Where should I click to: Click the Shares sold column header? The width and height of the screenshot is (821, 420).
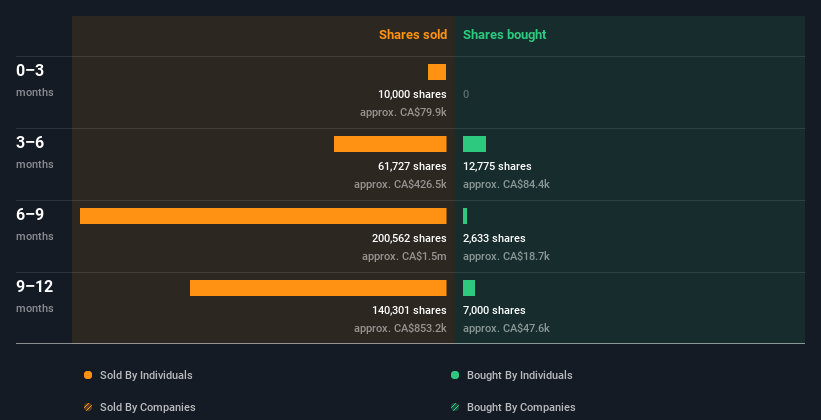[413, 35]
